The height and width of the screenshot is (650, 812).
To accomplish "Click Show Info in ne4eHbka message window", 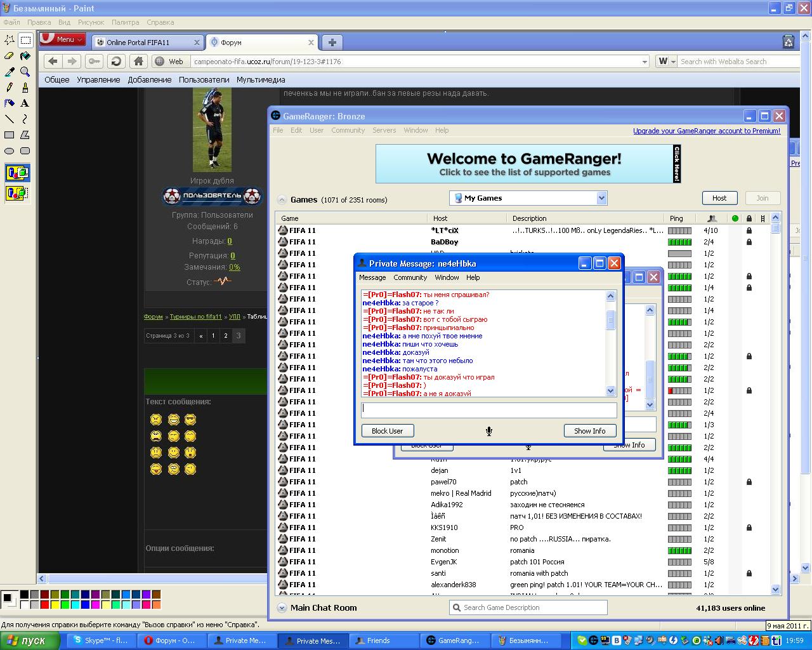I will pyautogui.click(x=590, y=431).
